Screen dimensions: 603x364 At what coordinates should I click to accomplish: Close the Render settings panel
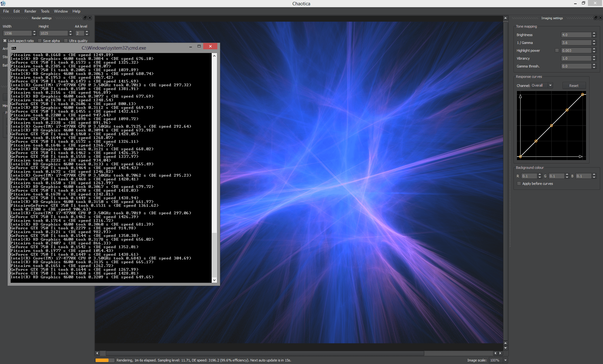pyautogui.click(x=90, y=18)
